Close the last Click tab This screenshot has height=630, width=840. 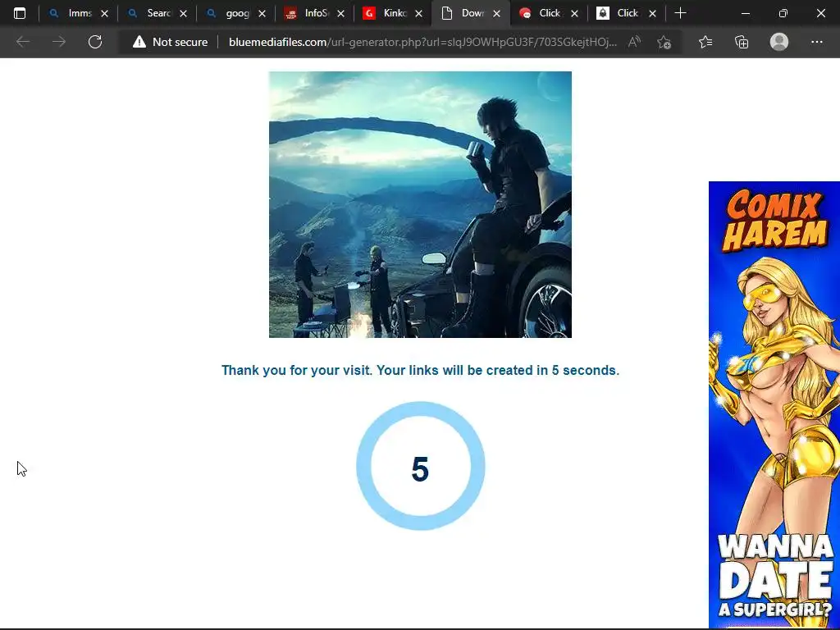click(652, 13)
